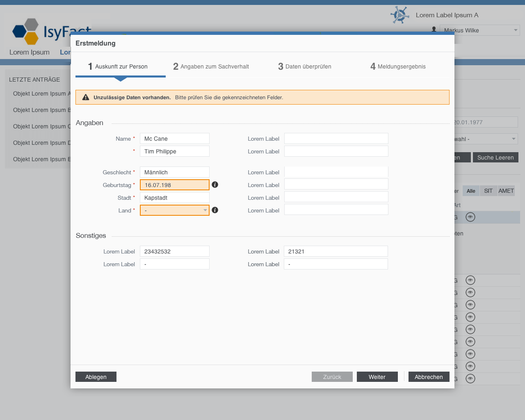
Task: Activate the Alle filter toggle
Action: 471,191
